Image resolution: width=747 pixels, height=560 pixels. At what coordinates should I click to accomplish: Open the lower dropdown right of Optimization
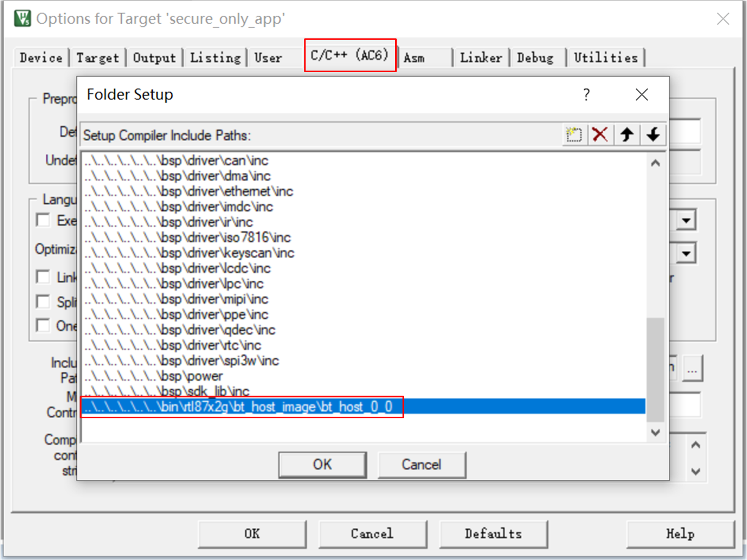click(x=686, y=253)
